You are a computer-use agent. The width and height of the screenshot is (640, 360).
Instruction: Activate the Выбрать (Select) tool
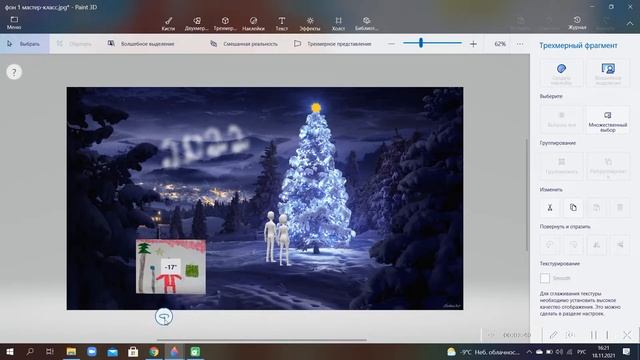click(x=24, y=44)
